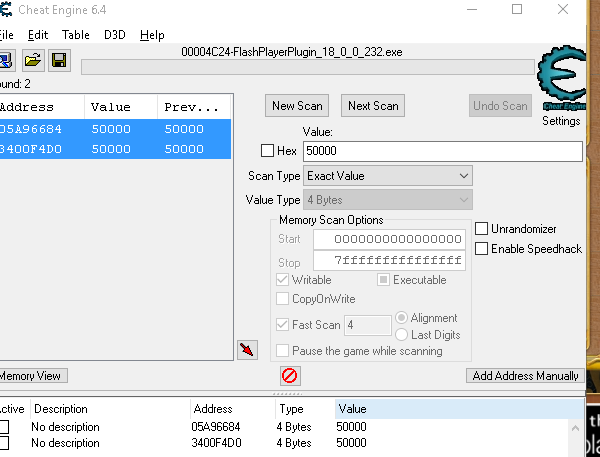Screen dimensions: 600x457
Task: Close the Cheat Engine window
Action: click(562, 9)
